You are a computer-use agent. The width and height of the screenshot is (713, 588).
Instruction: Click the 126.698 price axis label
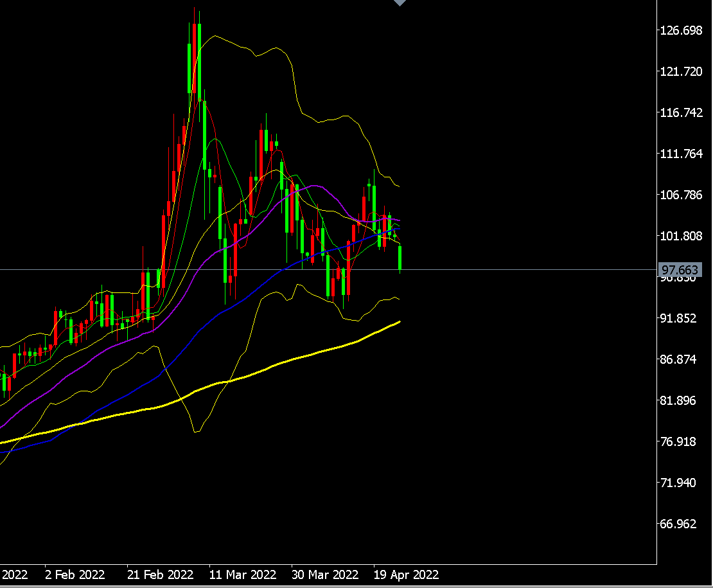[x=681, y=30]
